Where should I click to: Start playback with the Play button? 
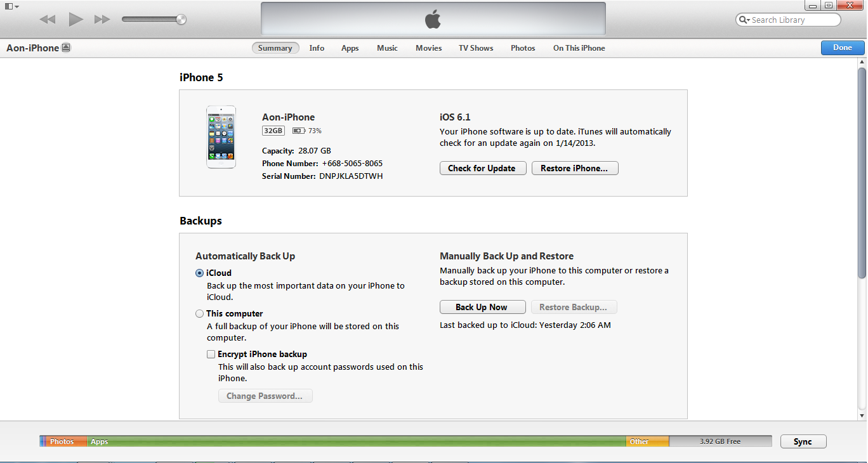pyautogui.click(x=76, y=20)
